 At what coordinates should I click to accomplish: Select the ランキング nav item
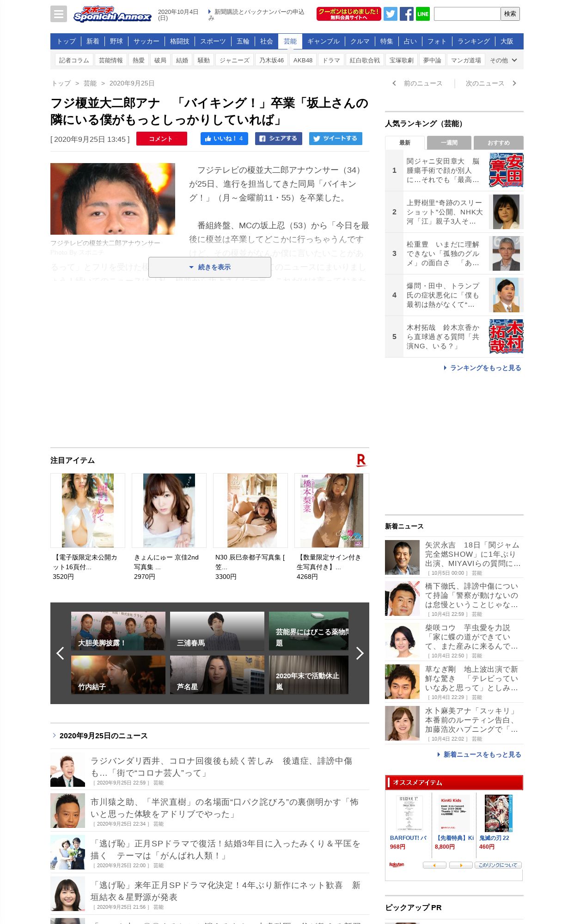[x=474, y=41]
